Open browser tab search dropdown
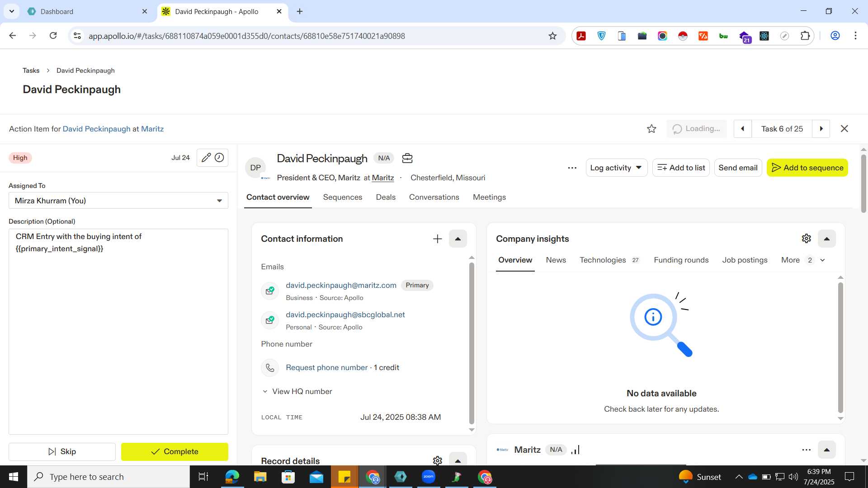The height and width of the screenshot is (488, 868). 11,11
